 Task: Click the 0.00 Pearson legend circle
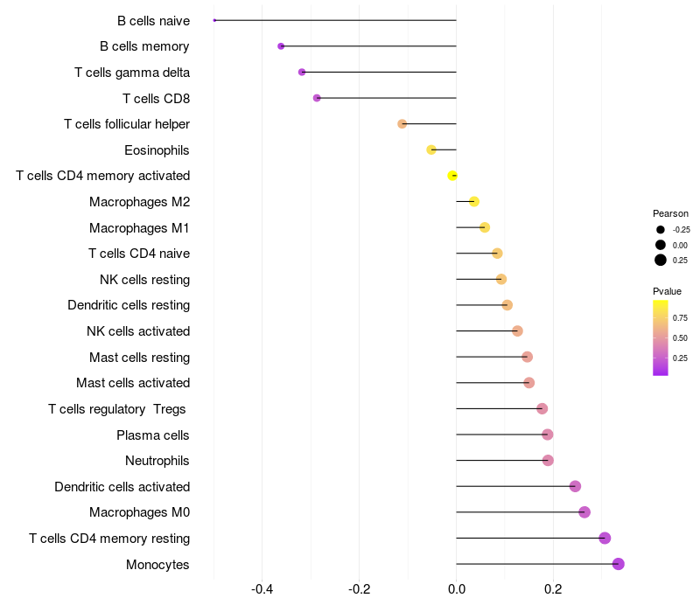[661, 245]
